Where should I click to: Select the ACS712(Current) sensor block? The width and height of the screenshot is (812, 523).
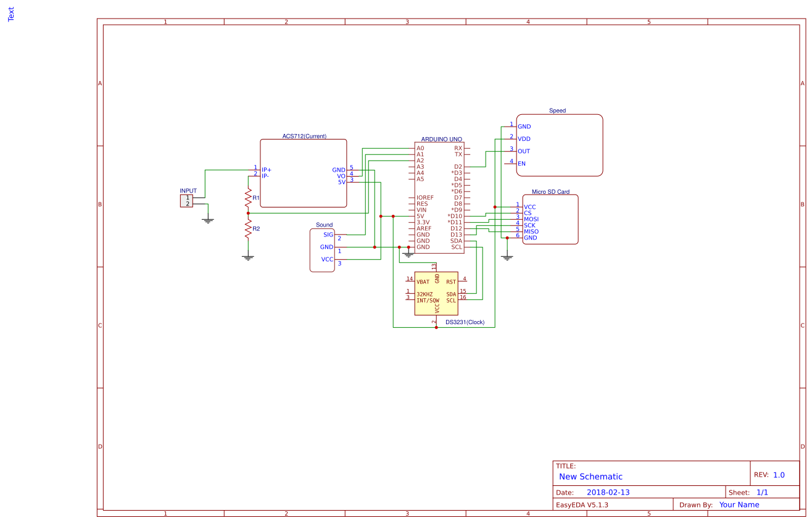tap(303, 173)
